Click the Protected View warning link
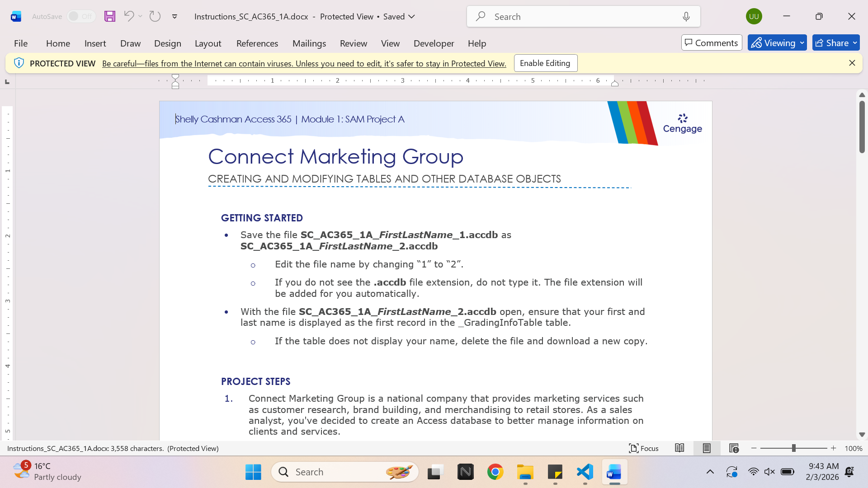The width and height of the screenshot is (868, 488). coord(304,64)
